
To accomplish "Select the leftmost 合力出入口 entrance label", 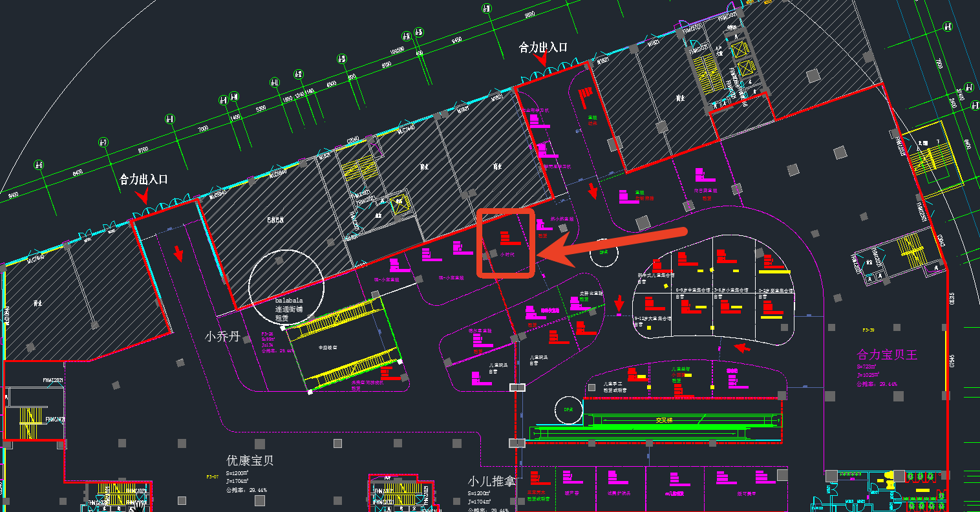I will (144, 179).
